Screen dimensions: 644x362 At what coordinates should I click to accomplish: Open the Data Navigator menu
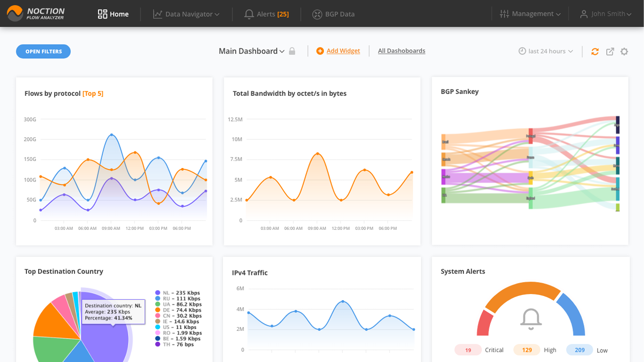point(186,14)
